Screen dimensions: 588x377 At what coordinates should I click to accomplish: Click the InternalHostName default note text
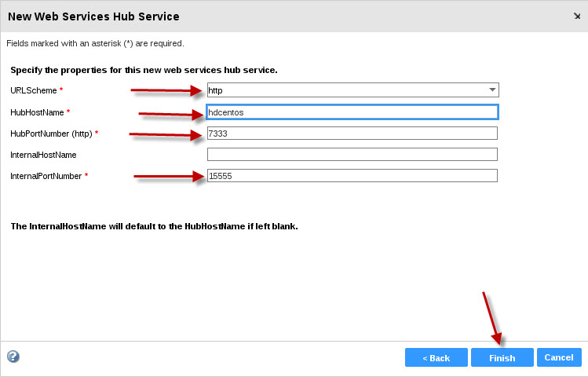click(154, 226)
